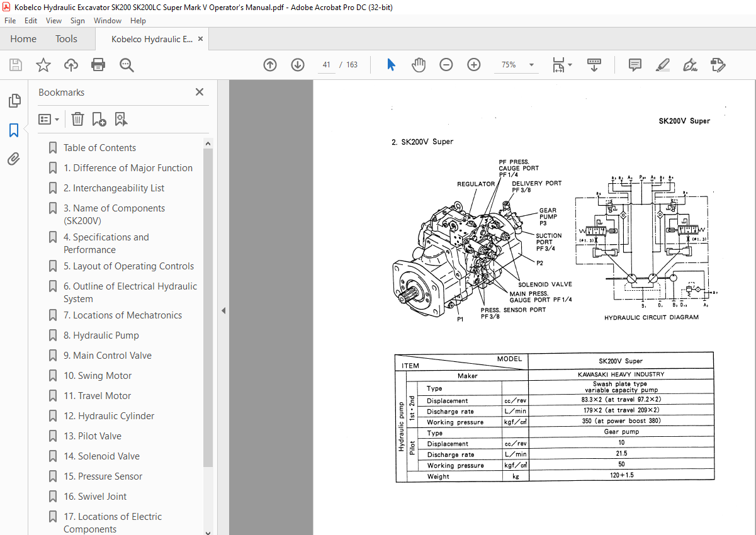Click the HYDRAULIC CIRCUIT DIAGRAM caption
Screen dimensions: 756x535
point(652,317)
